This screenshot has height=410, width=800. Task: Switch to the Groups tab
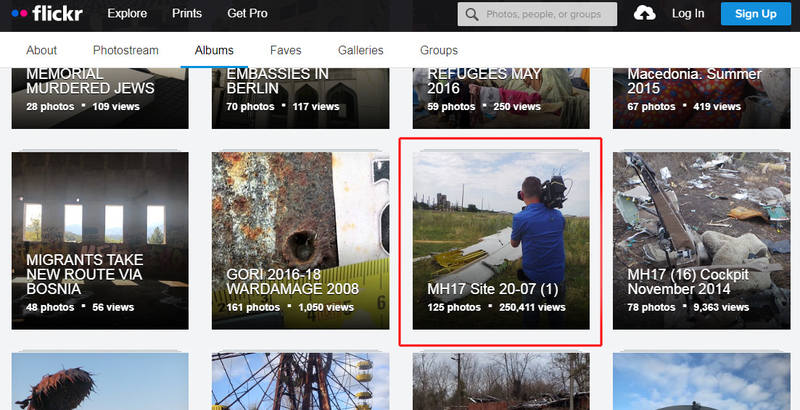[x=439, y=50]
